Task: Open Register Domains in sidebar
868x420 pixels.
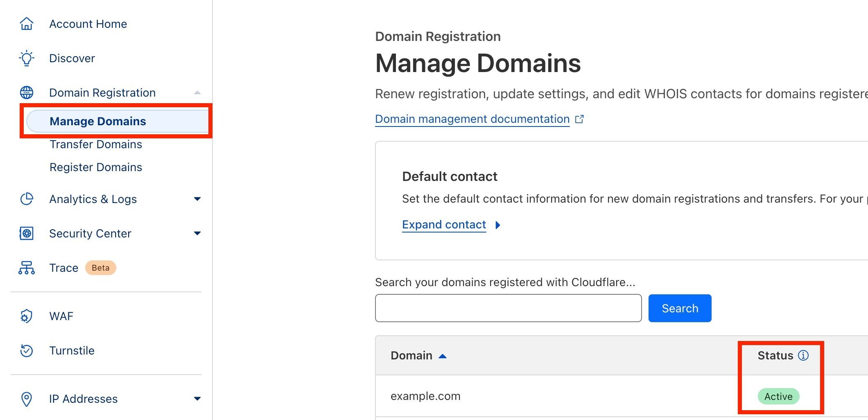Action: click(96, 167)
